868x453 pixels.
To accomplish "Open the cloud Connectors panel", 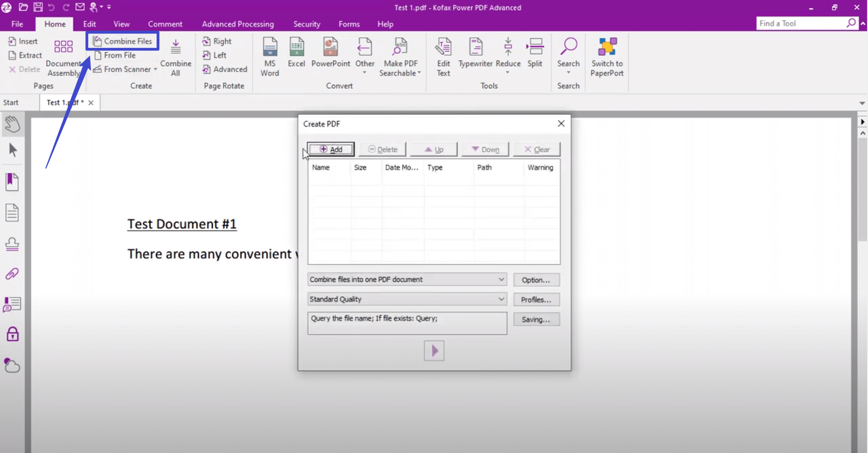I will [12, 366].
